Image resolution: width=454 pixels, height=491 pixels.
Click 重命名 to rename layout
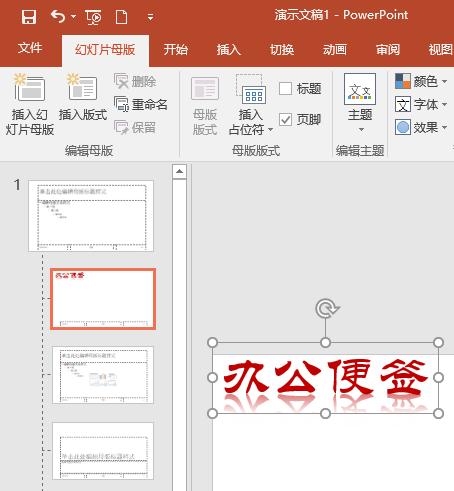point(141,104)
